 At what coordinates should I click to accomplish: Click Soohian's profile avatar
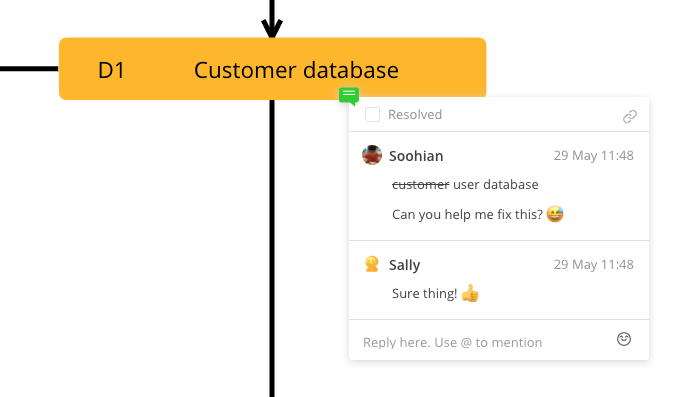point(372,155)
